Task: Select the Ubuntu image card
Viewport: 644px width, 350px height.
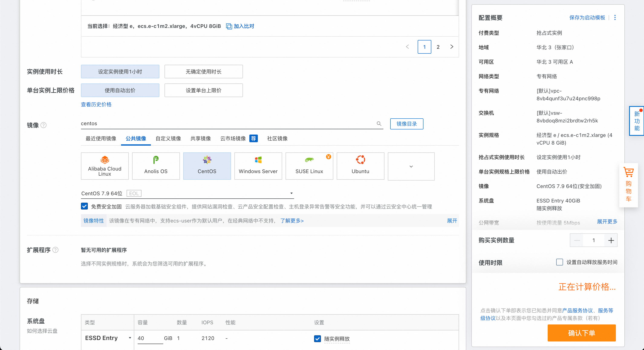Action: pos(361,166)
